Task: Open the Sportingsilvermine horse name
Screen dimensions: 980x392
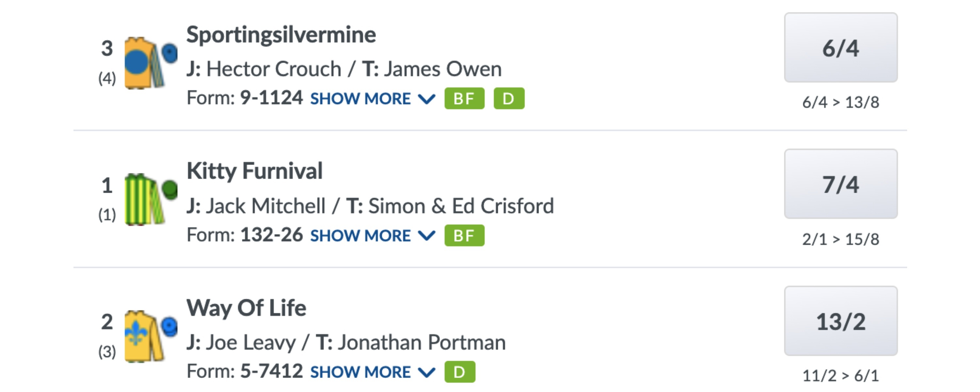Action: coord(281,35)
